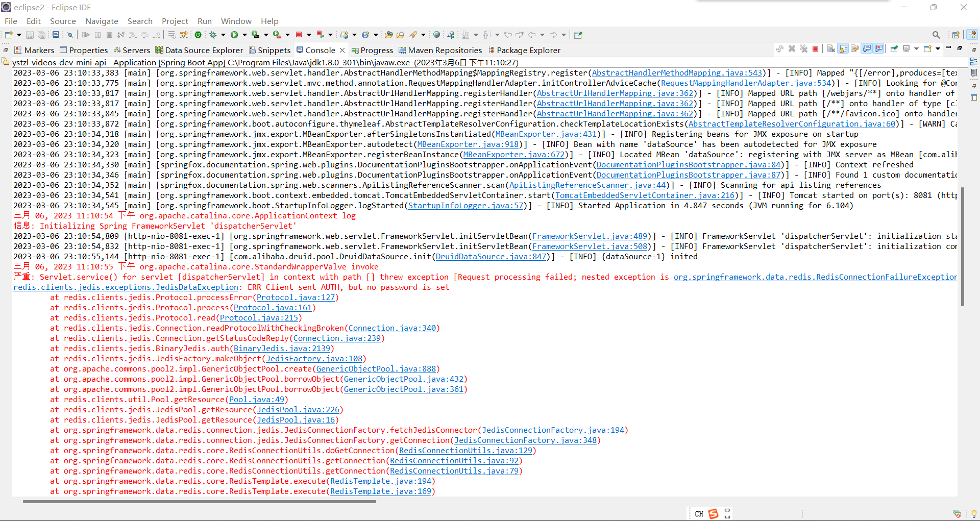Open the StartupInfoLogger.java:57 link

(x=466, y=206)
